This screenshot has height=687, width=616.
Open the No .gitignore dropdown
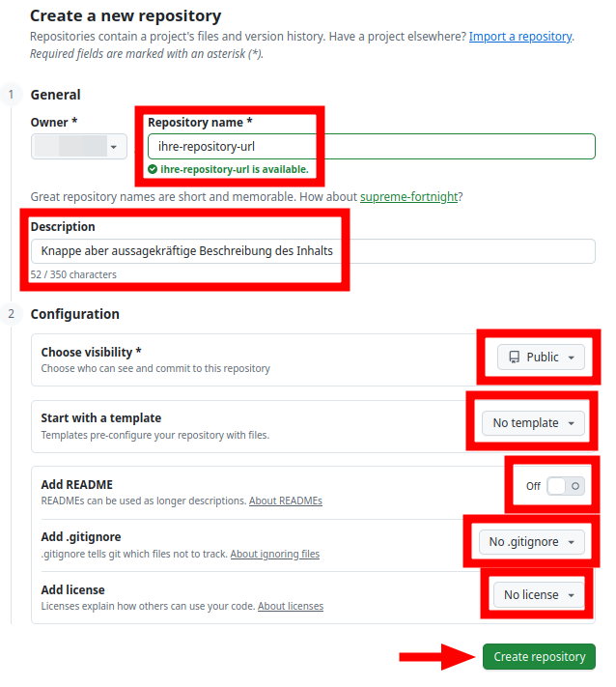point(531,542)
